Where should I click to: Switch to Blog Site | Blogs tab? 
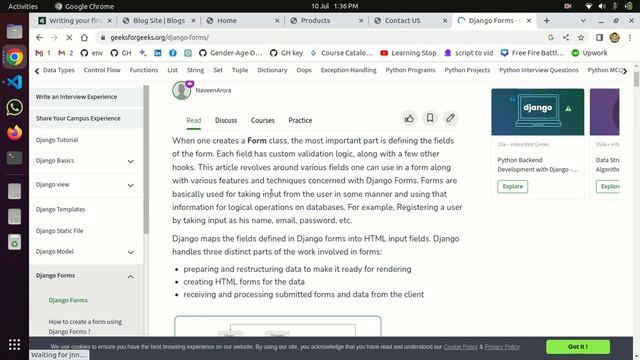[159, 20]
